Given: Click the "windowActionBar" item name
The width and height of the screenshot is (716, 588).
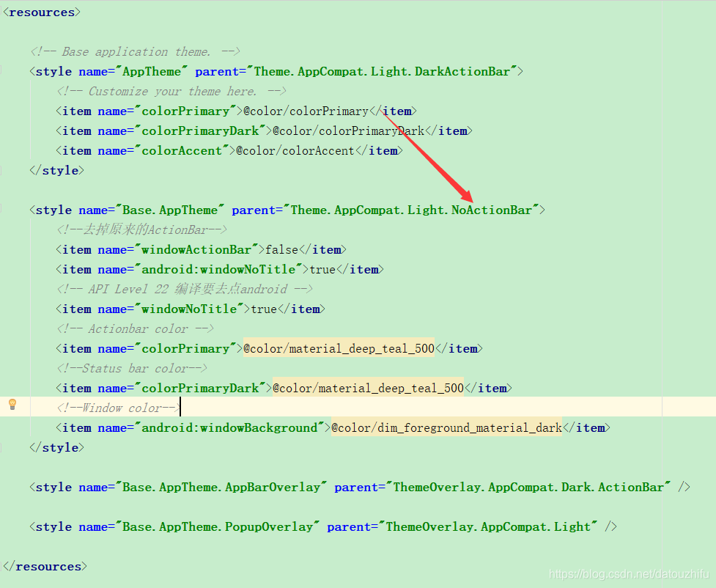Looking at the screenshot, I should click(196, 250).
